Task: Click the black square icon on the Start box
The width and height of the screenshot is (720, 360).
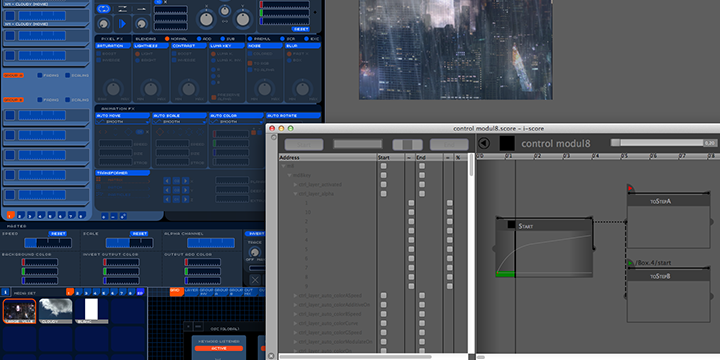Action: point(512,225)
